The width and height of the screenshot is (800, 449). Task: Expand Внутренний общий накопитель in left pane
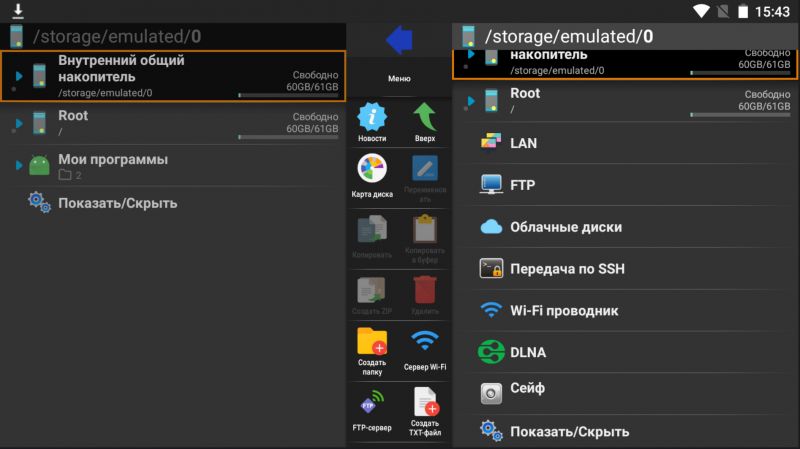click(x=19, y=76)
